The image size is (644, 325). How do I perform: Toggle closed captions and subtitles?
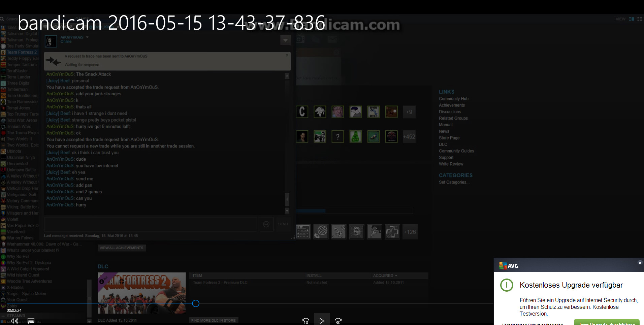pyautogui.click(x=31, y=321)
